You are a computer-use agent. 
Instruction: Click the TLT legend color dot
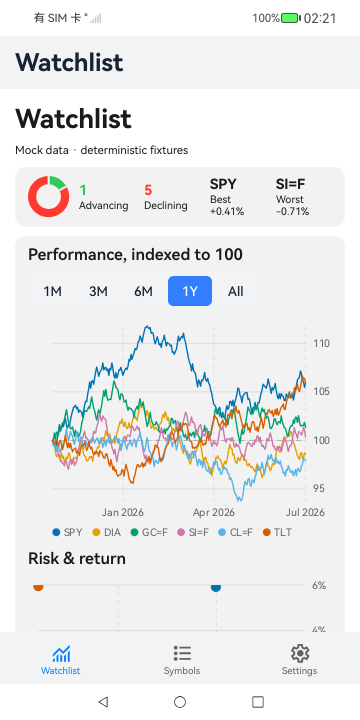click(x=266, y=532)
